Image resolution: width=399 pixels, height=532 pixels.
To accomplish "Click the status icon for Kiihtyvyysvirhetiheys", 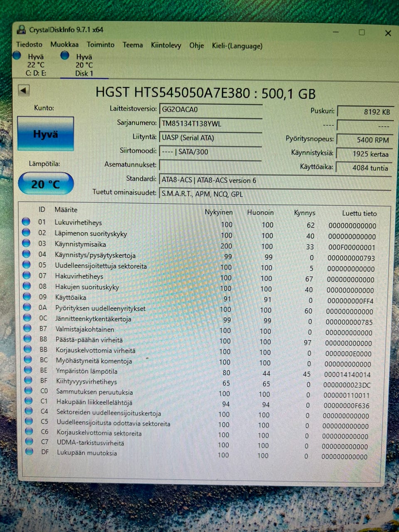I will pyautogui.click(x=28, y=380).
